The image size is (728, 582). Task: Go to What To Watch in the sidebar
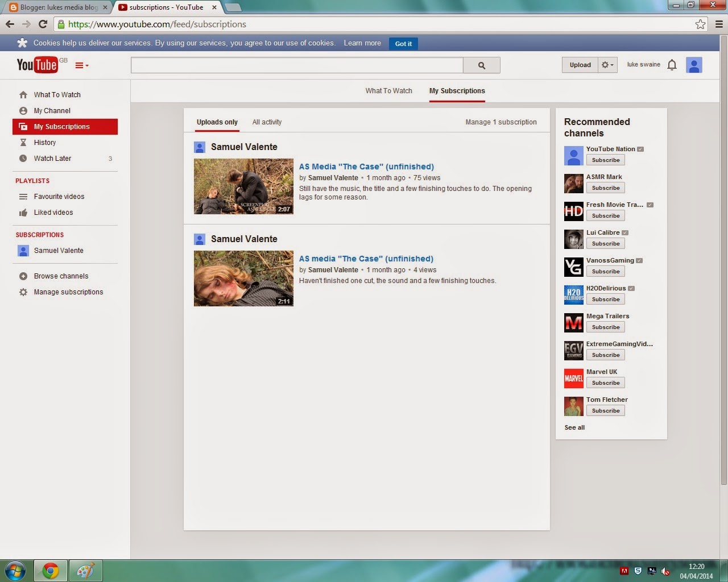[x=57, y=95]
